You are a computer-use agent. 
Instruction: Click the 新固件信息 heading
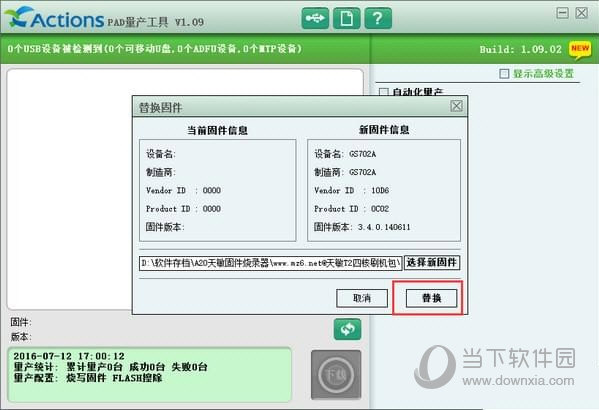coord(384,130)
